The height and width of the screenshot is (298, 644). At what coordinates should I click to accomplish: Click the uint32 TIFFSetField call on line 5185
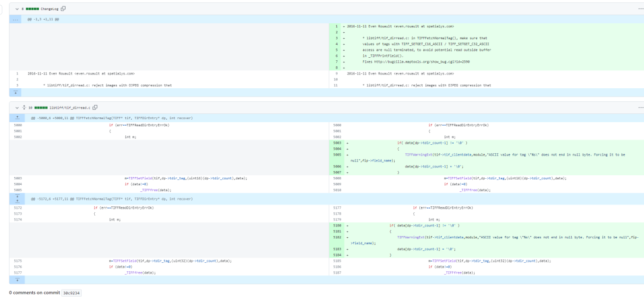tap(490, 261)
